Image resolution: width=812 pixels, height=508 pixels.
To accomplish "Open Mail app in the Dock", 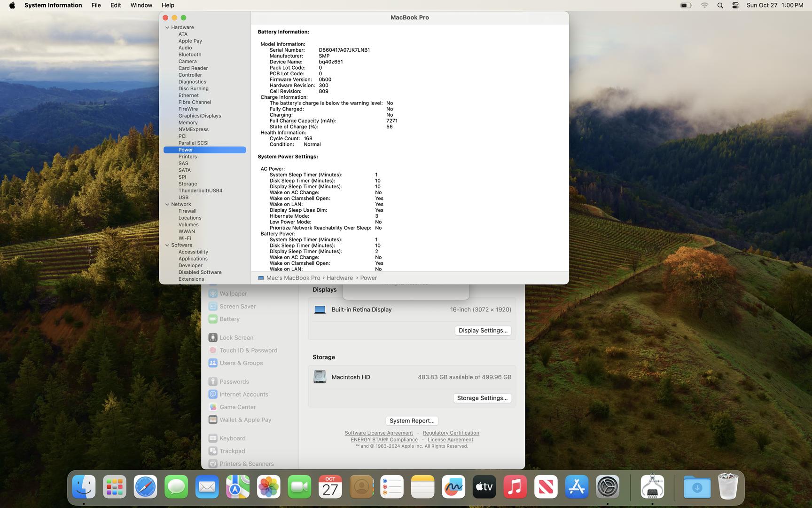I will [x=207, y=487].
